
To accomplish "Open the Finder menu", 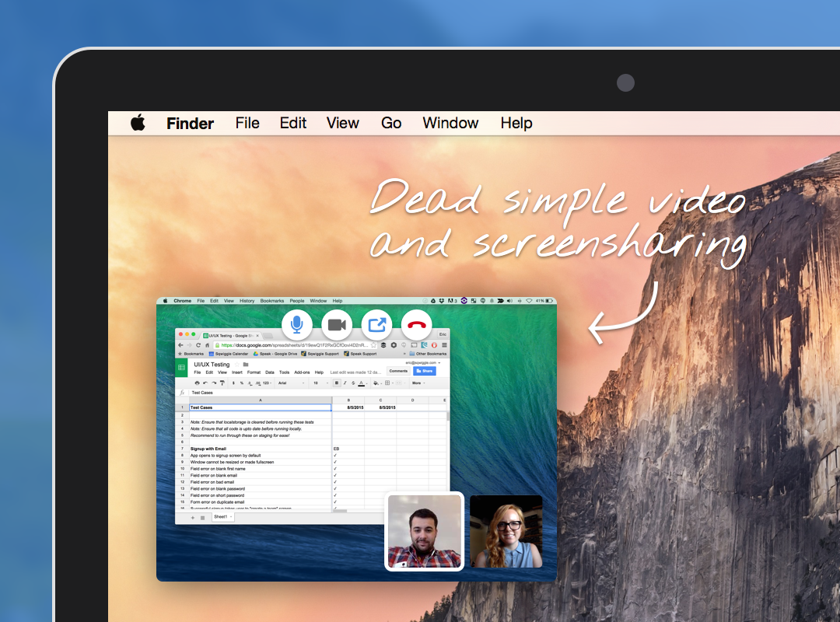I will coord(190,124).
